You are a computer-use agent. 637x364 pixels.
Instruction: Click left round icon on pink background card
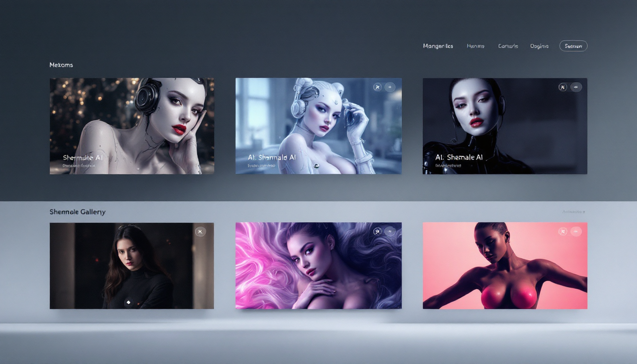click(x=563, y=231)
